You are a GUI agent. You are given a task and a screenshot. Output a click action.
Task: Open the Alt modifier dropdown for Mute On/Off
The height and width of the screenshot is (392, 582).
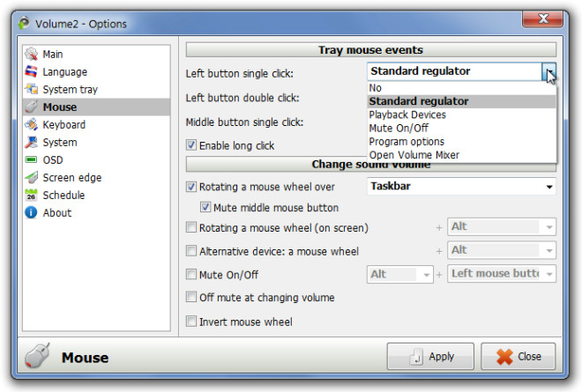pyautogui.click(x=400, y=275)
